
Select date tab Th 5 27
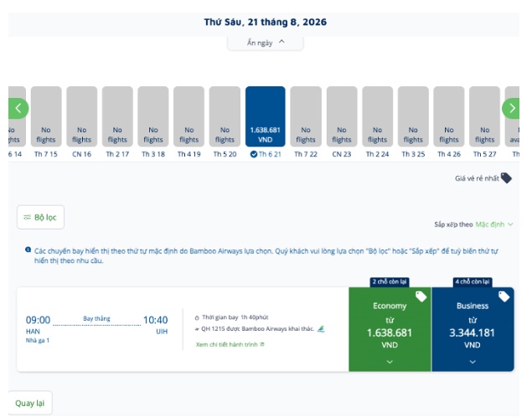click(485, 122)
